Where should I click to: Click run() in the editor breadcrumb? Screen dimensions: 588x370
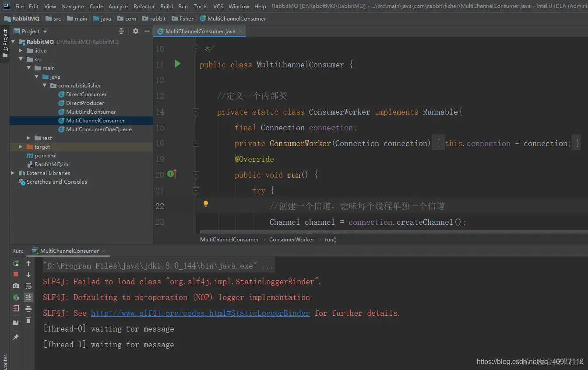331,240
